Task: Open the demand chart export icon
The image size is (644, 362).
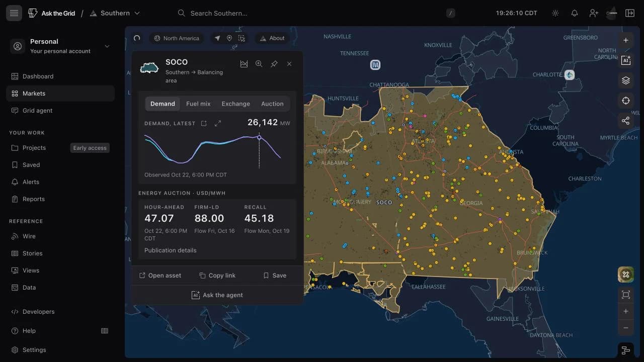Action: [204, 123]
